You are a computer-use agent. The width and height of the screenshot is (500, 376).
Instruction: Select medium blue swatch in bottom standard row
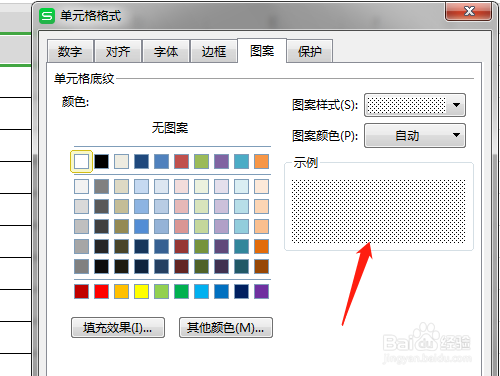tap(221, 291)
